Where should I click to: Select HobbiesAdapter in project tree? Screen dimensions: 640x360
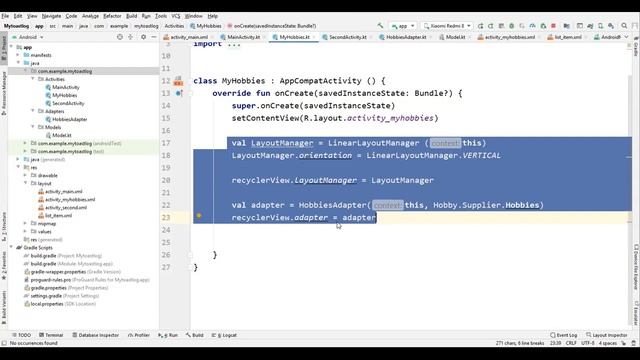point(66,119)
